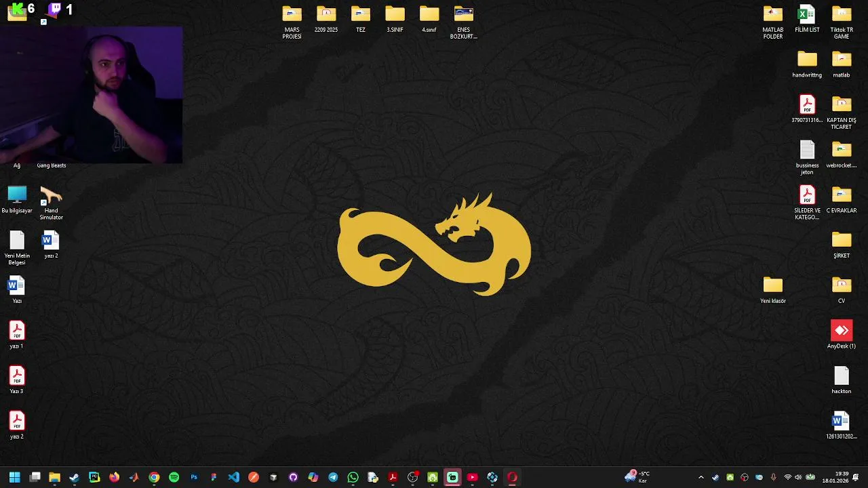Open Figma from the taskbar
The height and width of the screenshot is (488, 868).
(214, 477)
